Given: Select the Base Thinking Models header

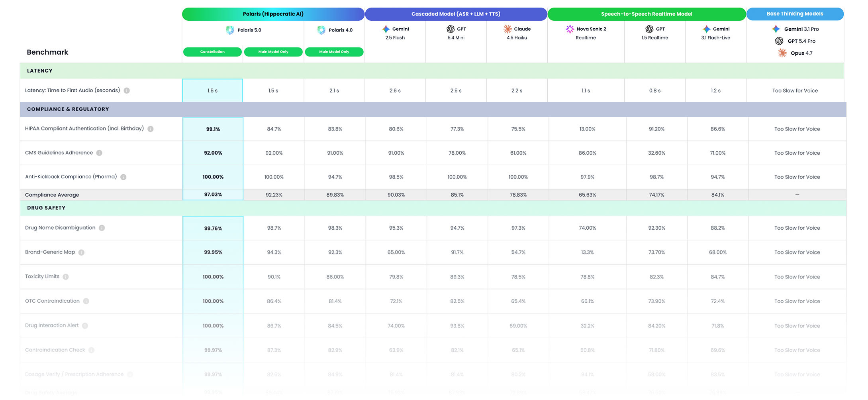Looking at the screenshot, I should (795, 14).
